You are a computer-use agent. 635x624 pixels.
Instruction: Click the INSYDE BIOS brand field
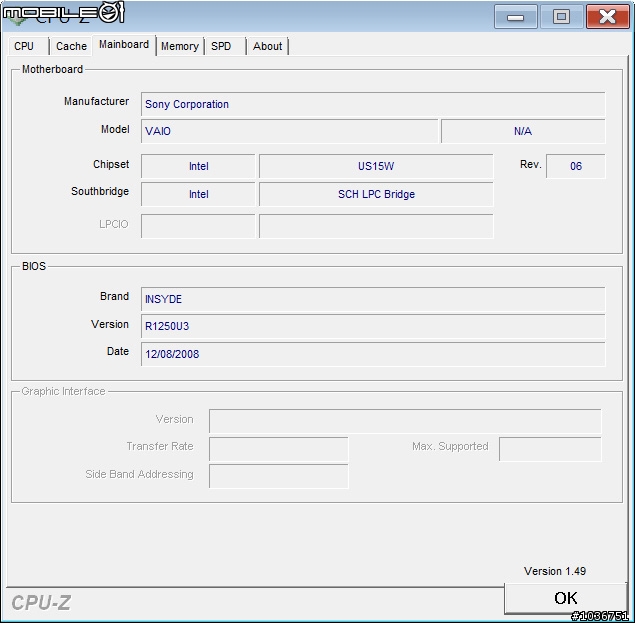click(373, 299)
